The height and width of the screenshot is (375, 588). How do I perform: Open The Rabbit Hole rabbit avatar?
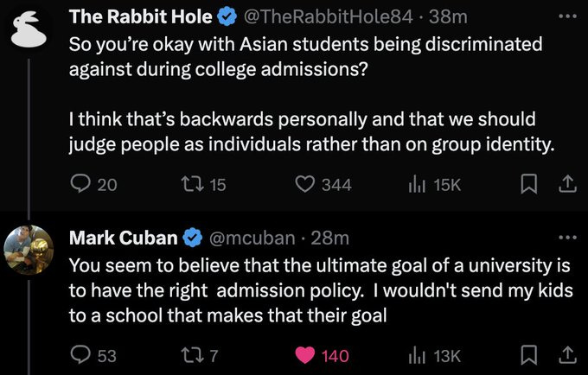29,29
